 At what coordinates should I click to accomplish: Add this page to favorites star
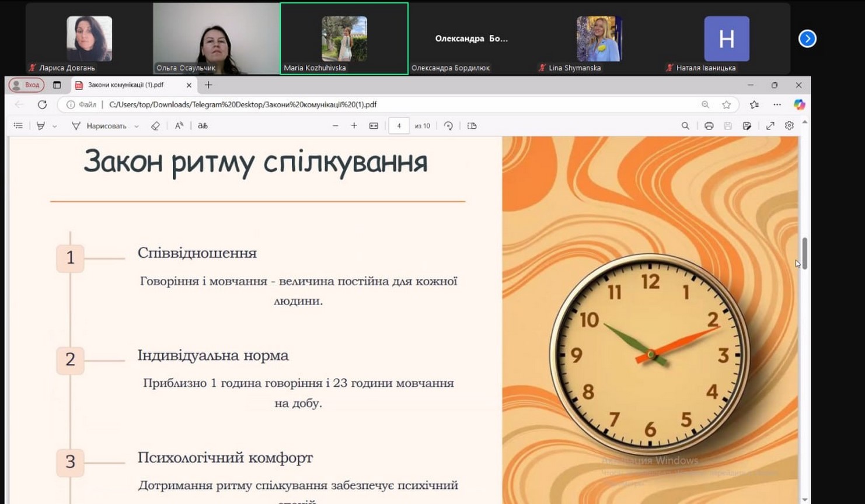click(x=726, y=104)
